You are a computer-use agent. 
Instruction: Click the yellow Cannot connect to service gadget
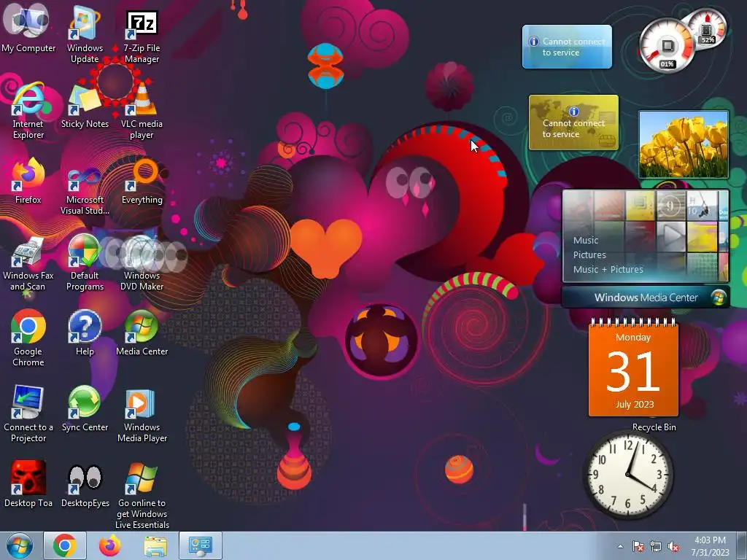[573, 122]
